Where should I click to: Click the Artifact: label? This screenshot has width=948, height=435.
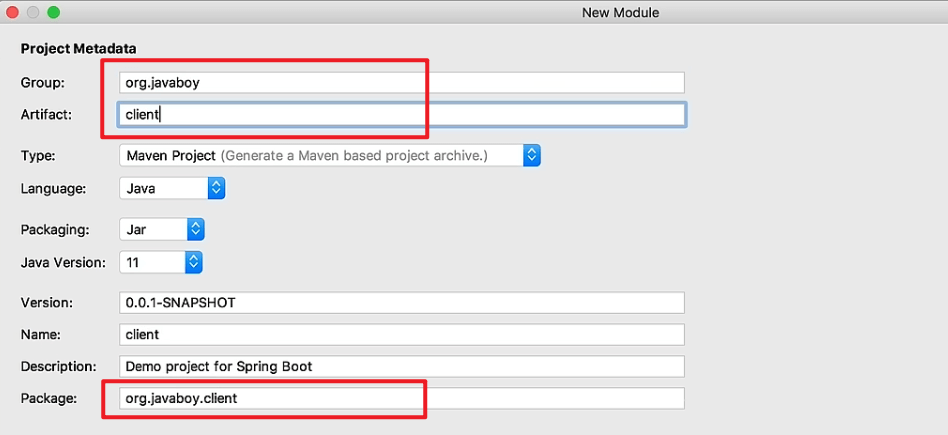click(47, 114)
